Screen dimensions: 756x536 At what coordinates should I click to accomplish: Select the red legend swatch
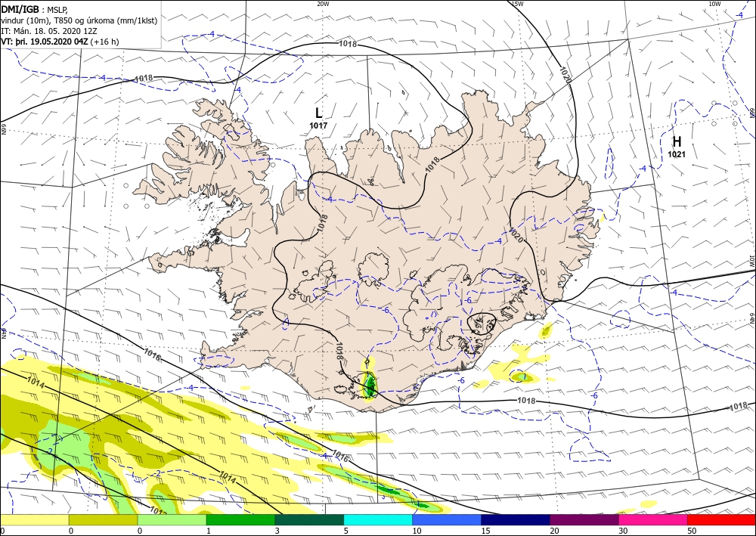click(721, 519)
